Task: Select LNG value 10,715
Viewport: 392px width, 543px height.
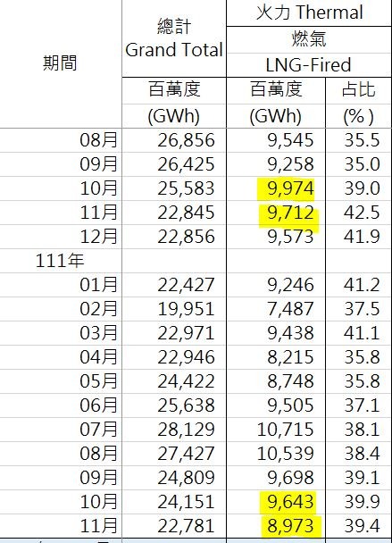Action: [286, 429]
